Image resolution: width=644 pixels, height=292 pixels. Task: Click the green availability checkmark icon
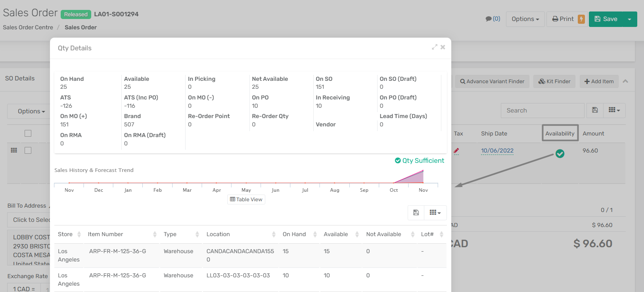[560, 153]
